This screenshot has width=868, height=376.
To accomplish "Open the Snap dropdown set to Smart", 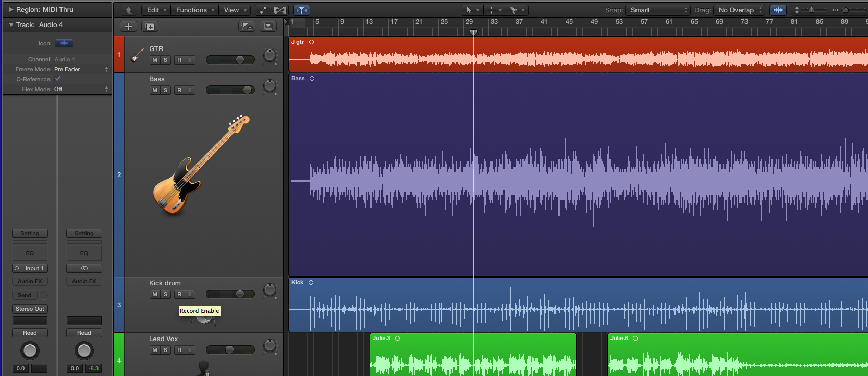I will pyautogui.click(x=659, y=10).
